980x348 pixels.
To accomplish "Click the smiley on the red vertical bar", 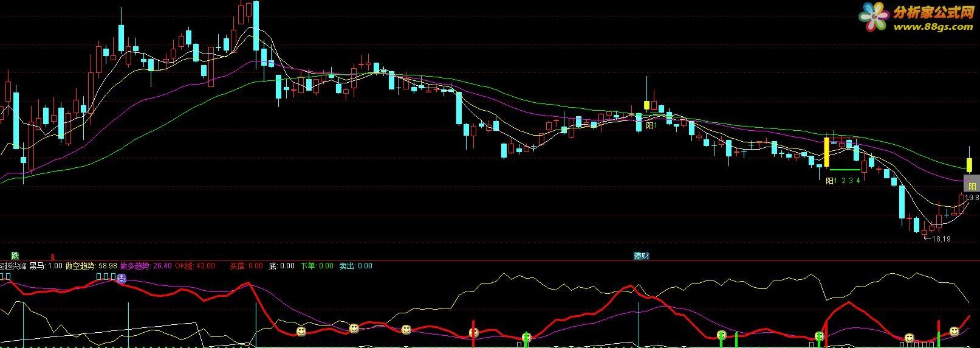I will point(473,332).
